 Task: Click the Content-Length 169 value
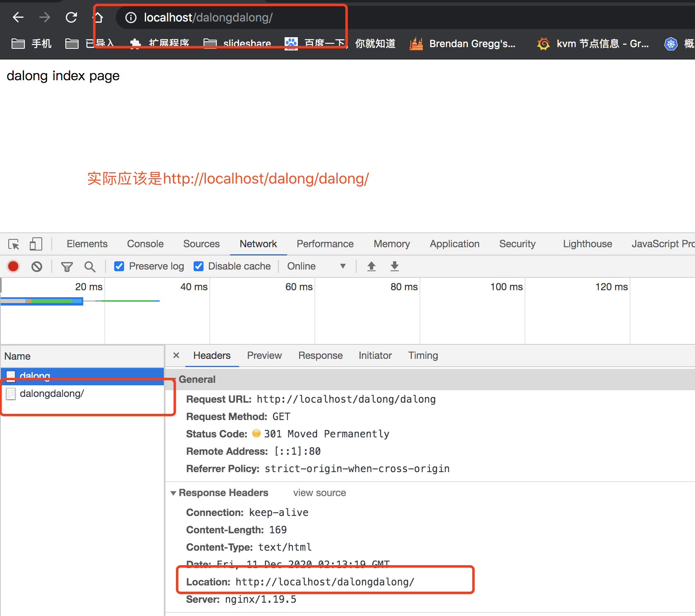[x=278, y=530]
